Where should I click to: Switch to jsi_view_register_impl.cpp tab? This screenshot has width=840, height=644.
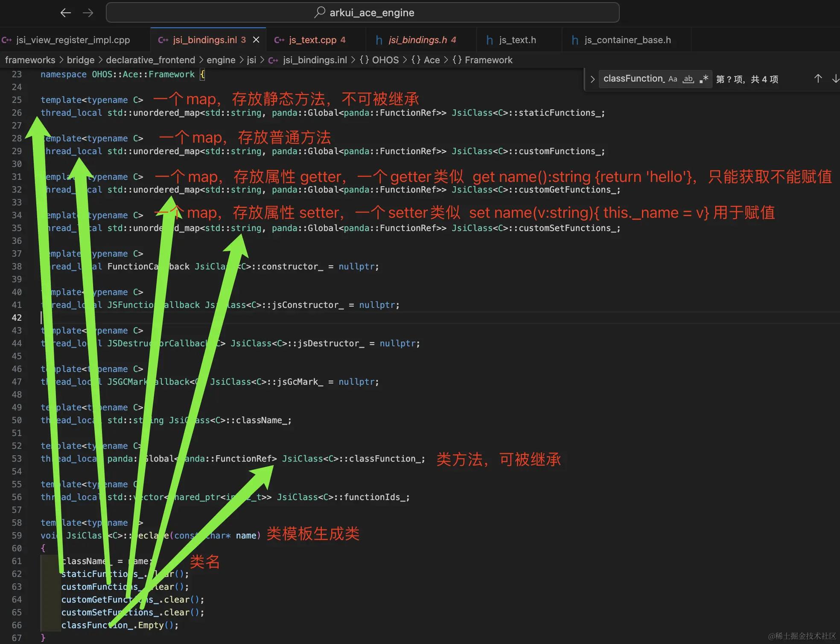pos(73,40)
